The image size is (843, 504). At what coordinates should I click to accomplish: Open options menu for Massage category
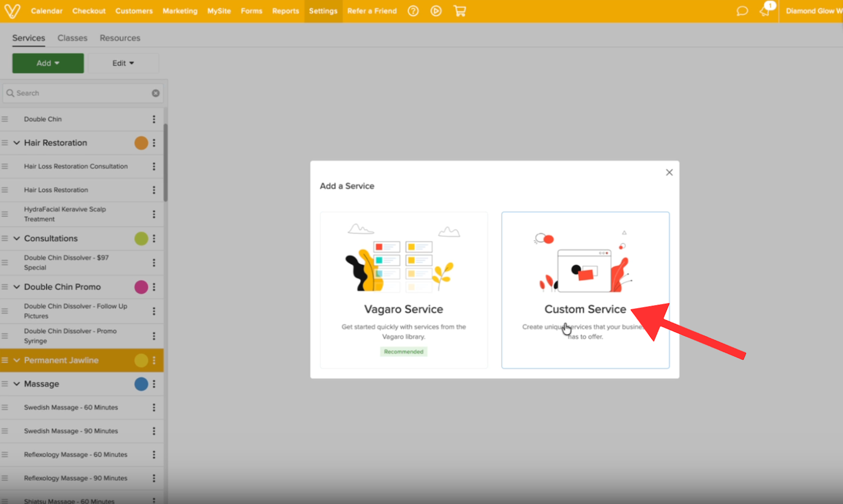click(x=154, y=384)
